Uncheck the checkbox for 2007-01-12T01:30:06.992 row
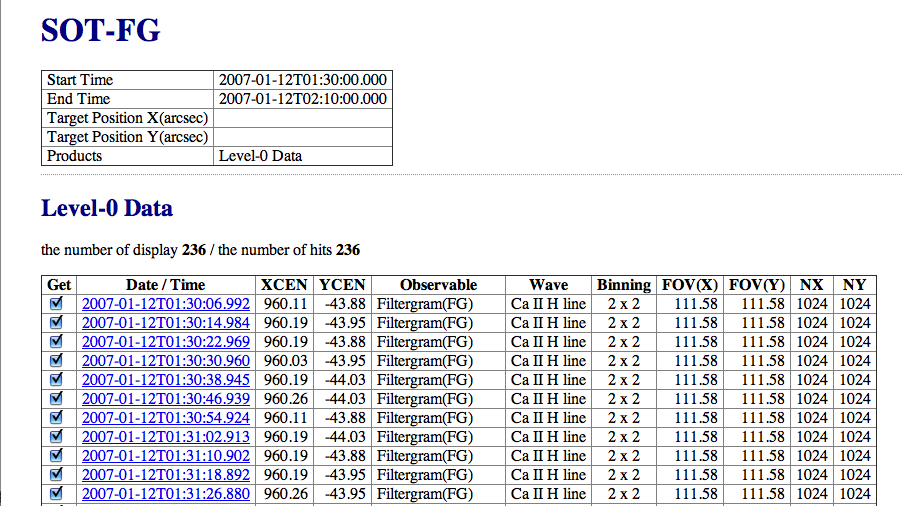The width and height of the screenshot is (903, 506). click(x=57, y=303)
